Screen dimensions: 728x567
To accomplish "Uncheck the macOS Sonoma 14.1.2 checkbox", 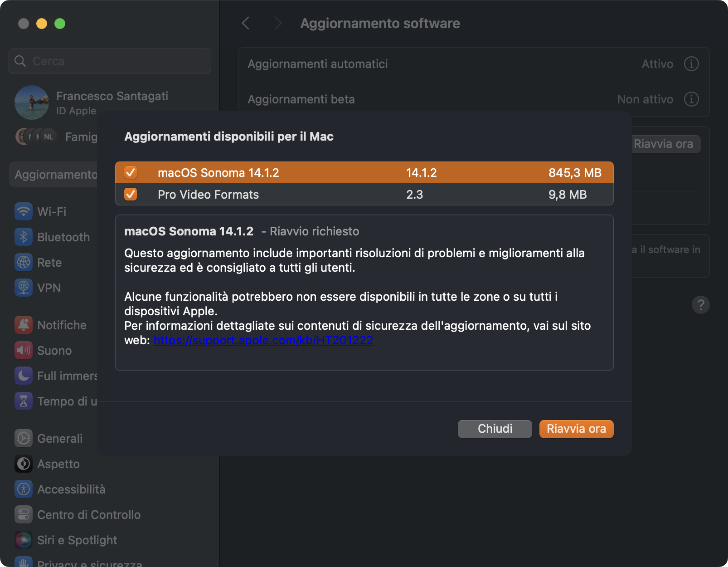I will tap(131, 172).
